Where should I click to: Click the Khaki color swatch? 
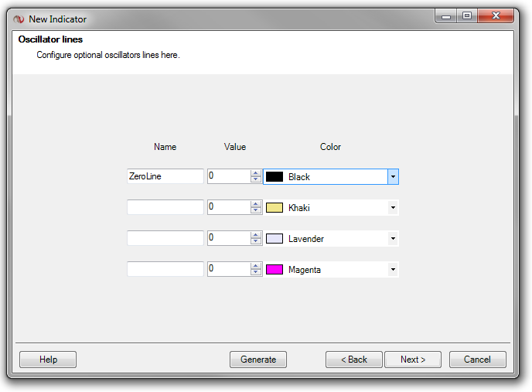[x=275, y=208]
